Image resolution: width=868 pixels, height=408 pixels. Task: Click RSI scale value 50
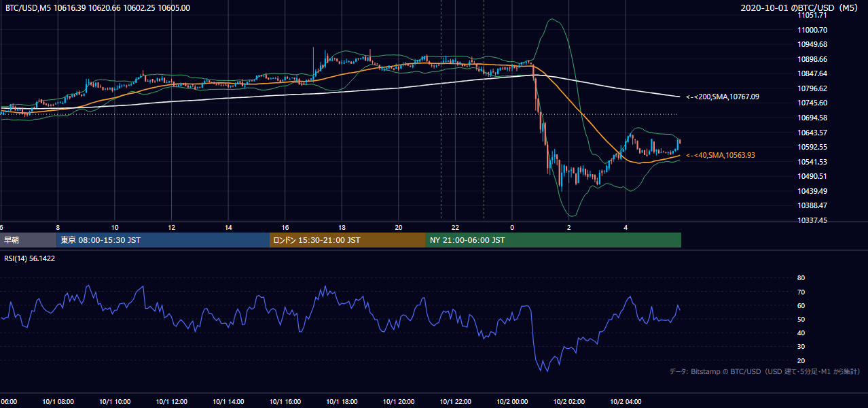pos(801,319)
